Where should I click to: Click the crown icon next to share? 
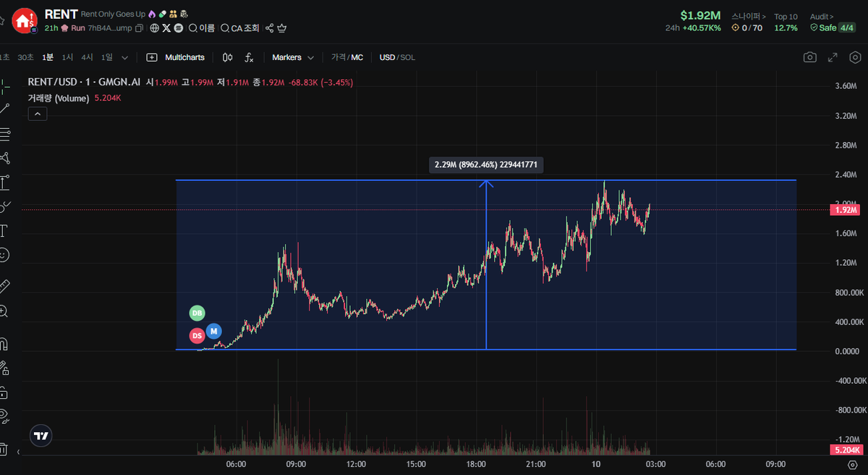282,28
